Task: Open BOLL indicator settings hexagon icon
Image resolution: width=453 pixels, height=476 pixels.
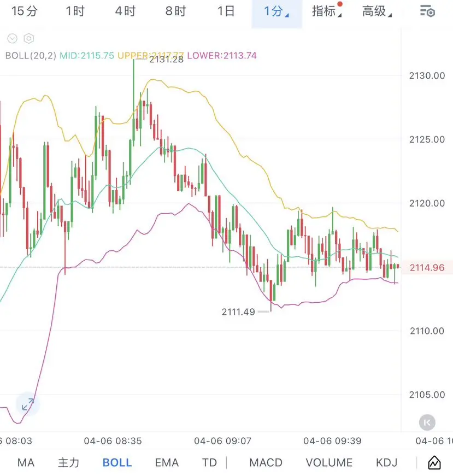Action: [29, 39]
